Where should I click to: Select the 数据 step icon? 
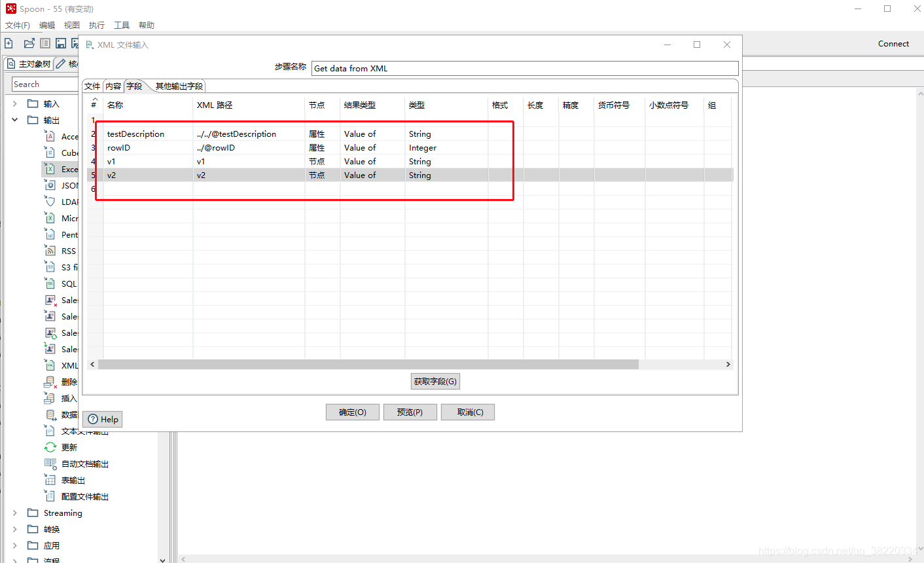tap(50, 414)
